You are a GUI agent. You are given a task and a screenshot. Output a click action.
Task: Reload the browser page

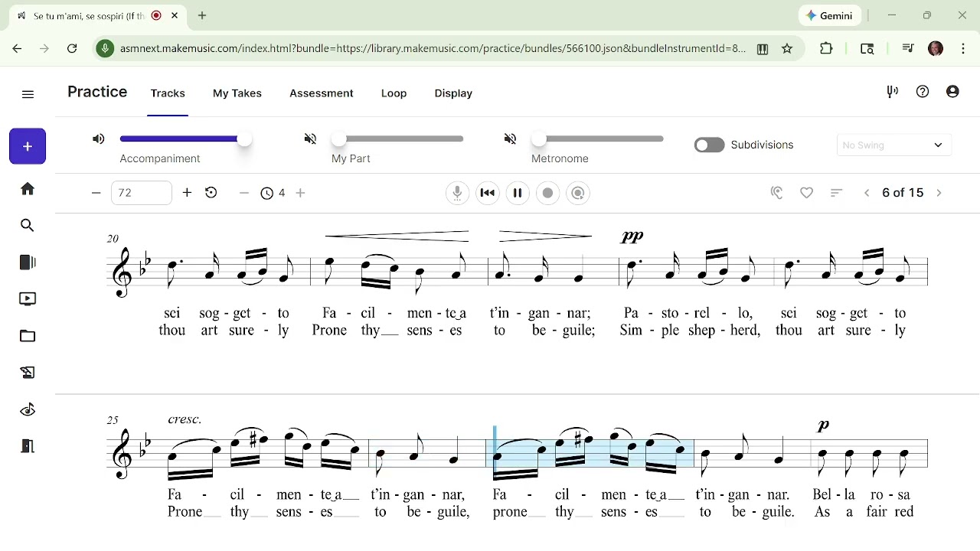72,48
